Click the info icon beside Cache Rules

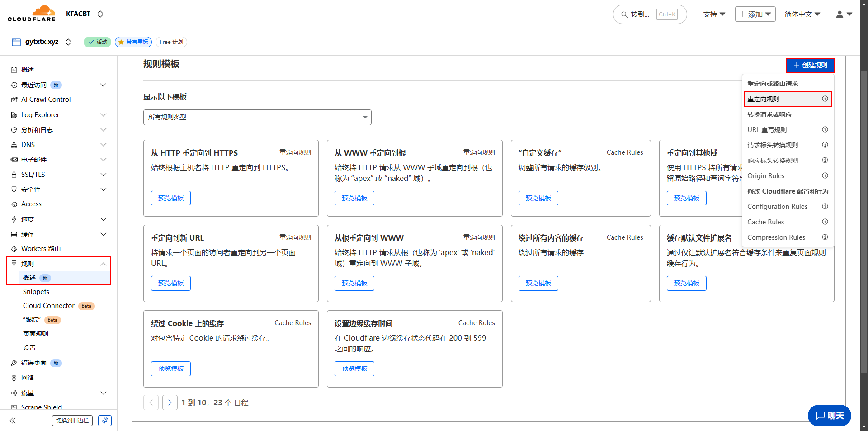coord(825,222)
